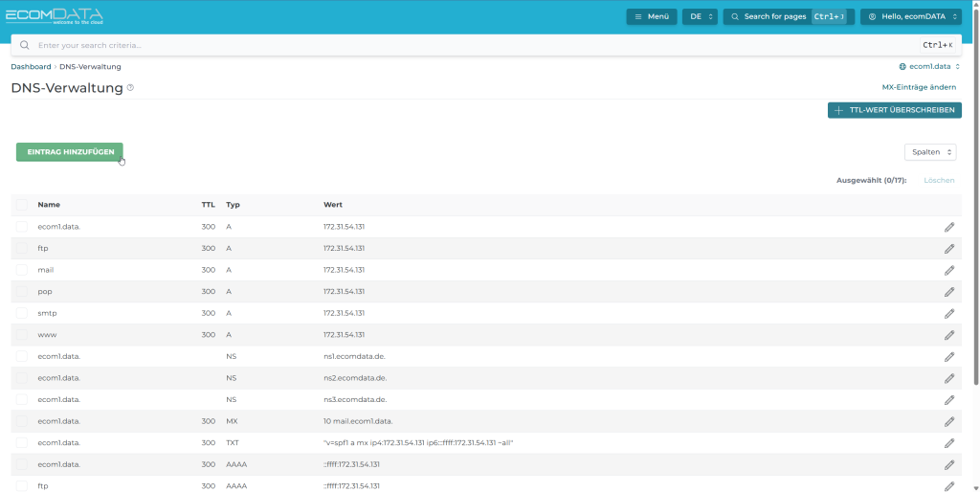Viewport: 980px width, 492px height.
Task: Select the ns2.ecomdata.de record checkbox
Action: (x=22, y=378)
